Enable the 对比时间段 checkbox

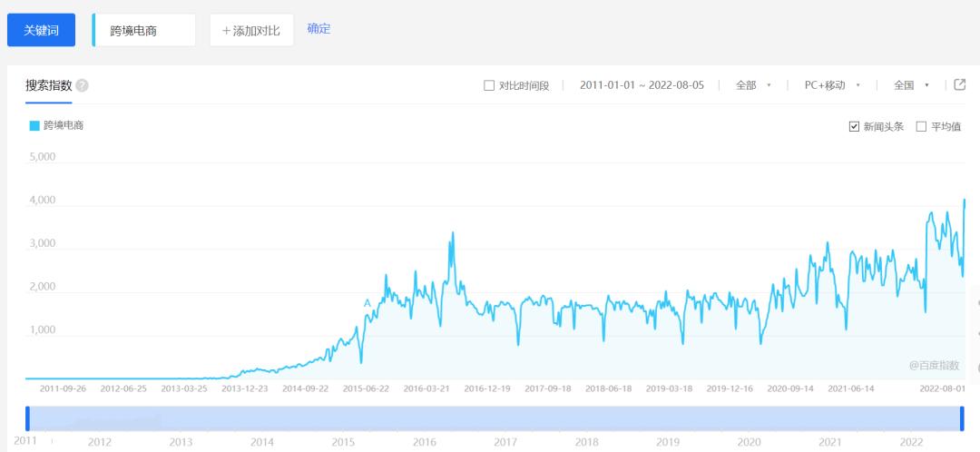click(x=490, y=85)
